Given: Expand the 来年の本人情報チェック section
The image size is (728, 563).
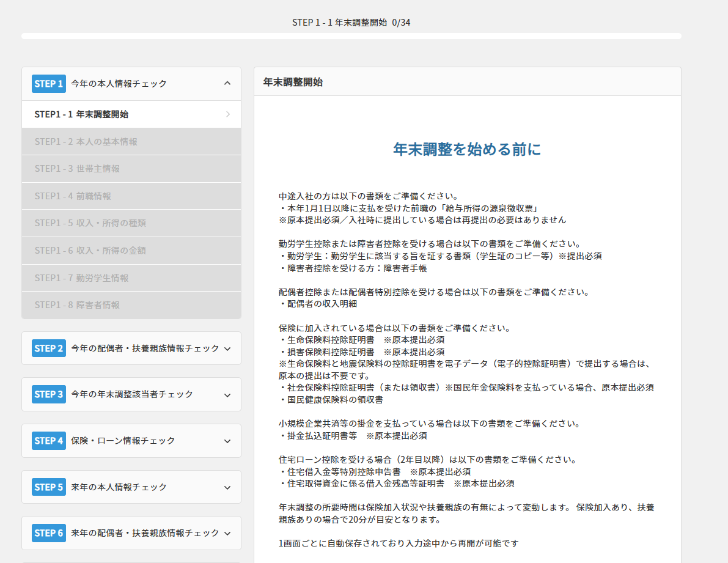Looking at the screenshot, I should 227,487.
